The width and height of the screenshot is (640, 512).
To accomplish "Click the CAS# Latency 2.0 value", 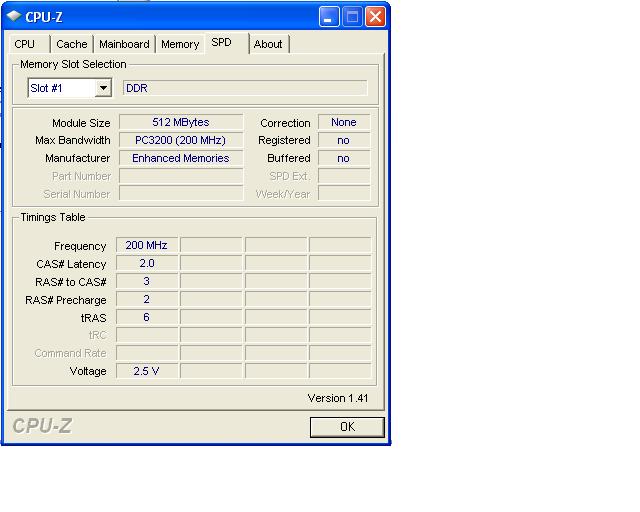I will click(146, 263).
